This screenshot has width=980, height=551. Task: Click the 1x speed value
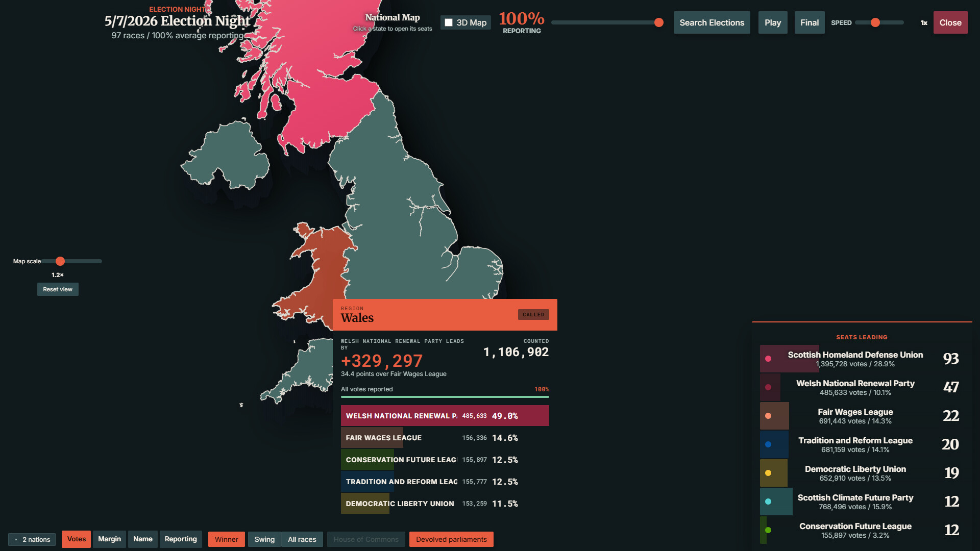pos(924,23)
